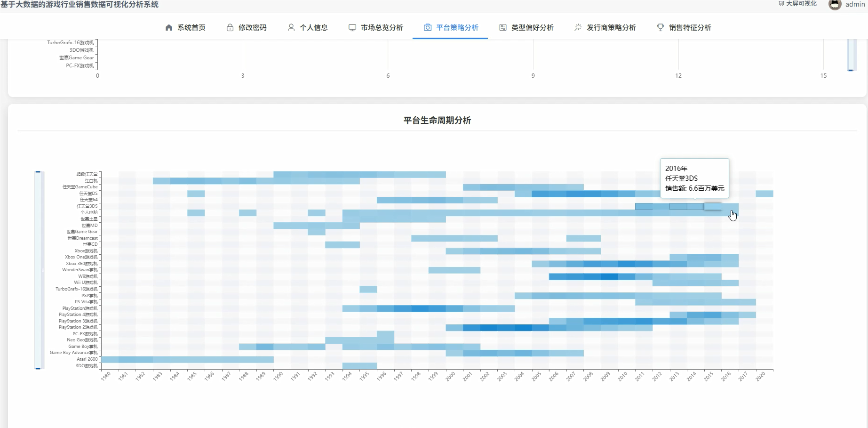Click the icon beside 类型偏好分析

(503, 27)
